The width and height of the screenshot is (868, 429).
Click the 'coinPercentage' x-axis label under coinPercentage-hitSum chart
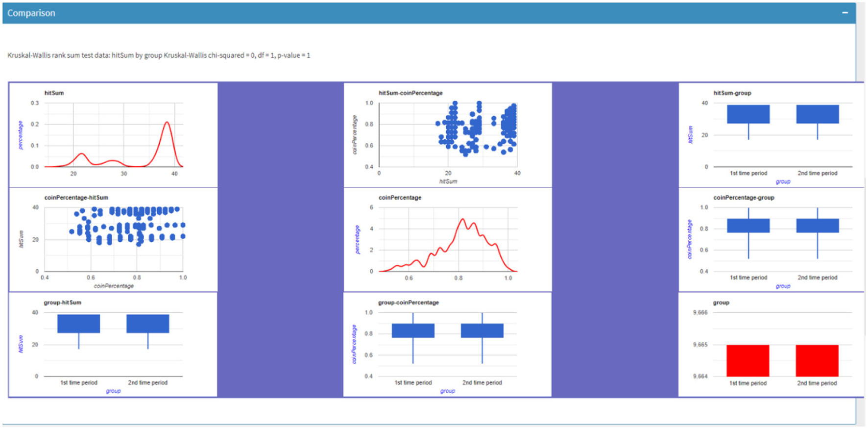click(x=114, y=286)
